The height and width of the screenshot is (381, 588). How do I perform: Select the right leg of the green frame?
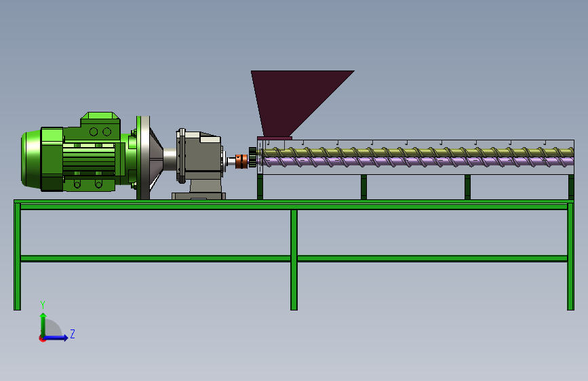[571, 256]
